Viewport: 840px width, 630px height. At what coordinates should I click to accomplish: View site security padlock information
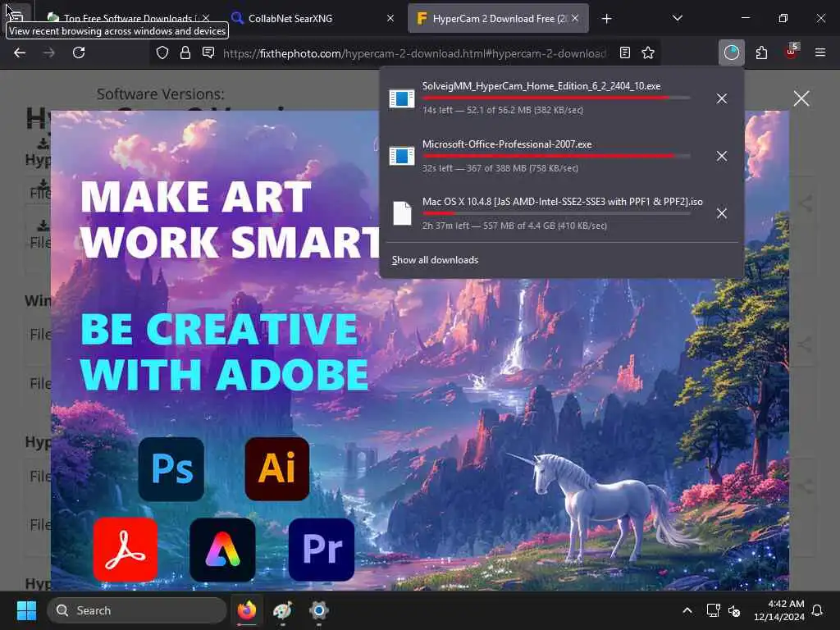click(185, 52)
